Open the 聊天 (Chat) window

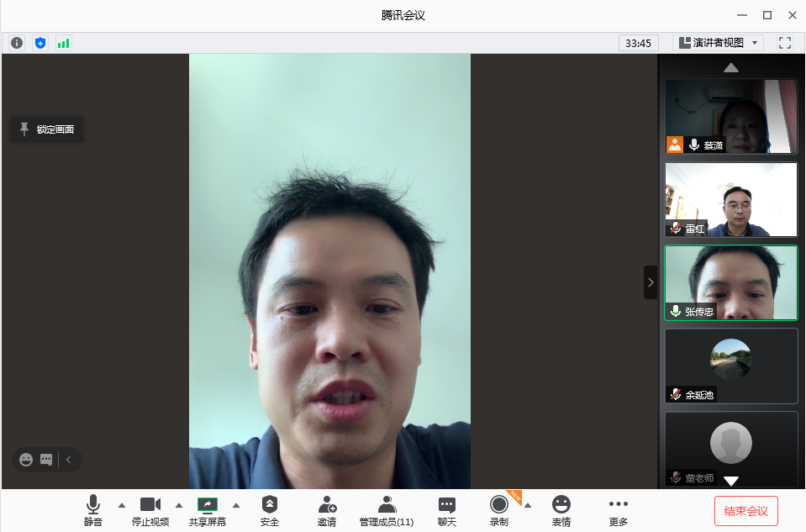[446, 510]
